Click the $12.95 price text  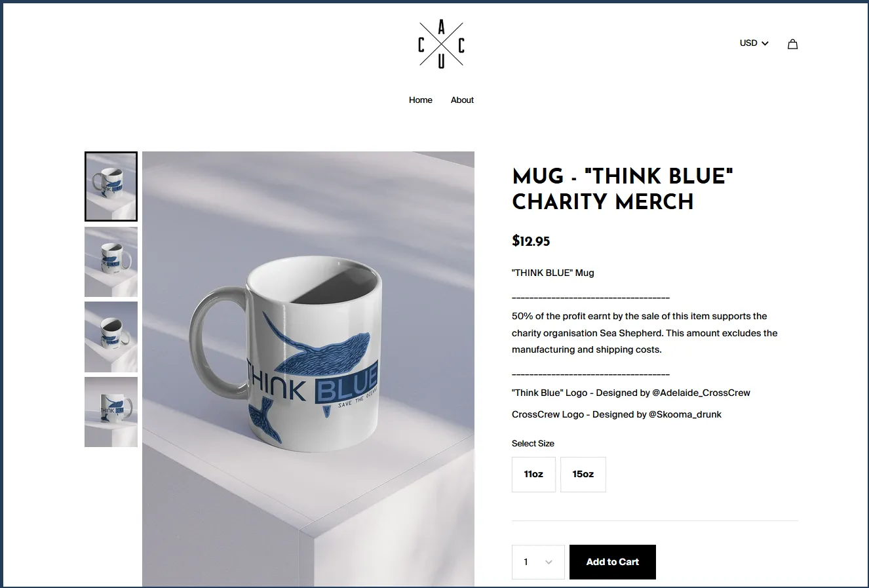coord(531,241)
